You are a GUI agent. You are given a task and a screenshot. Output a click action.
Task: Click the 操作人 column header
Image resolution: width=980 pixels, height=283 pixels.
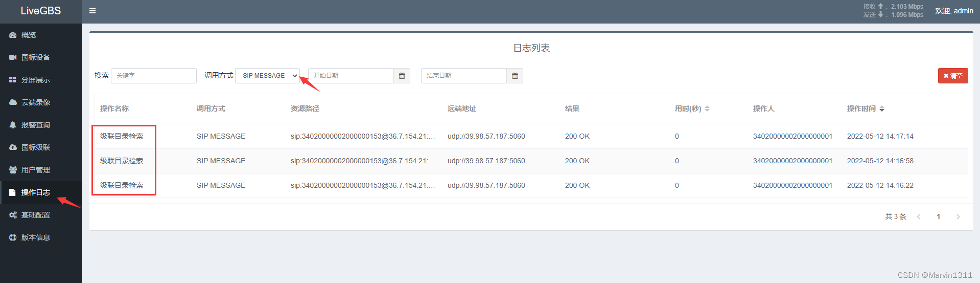point(764,108)
